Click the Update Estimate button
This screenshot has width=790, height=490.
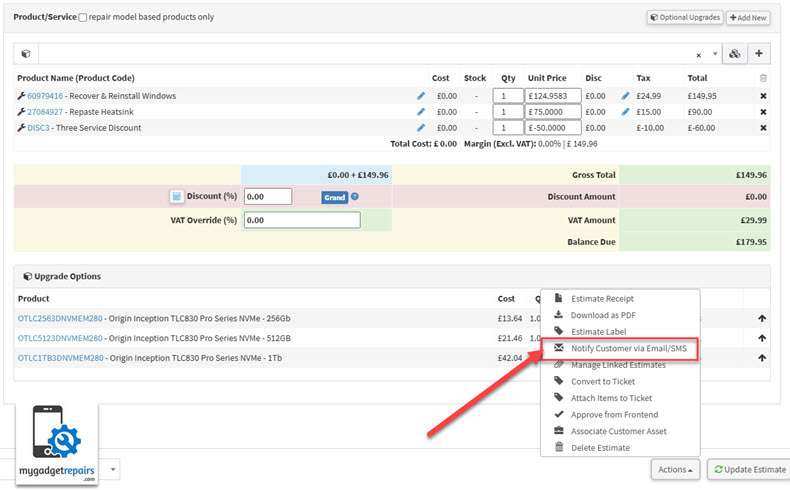pos(750,469)
